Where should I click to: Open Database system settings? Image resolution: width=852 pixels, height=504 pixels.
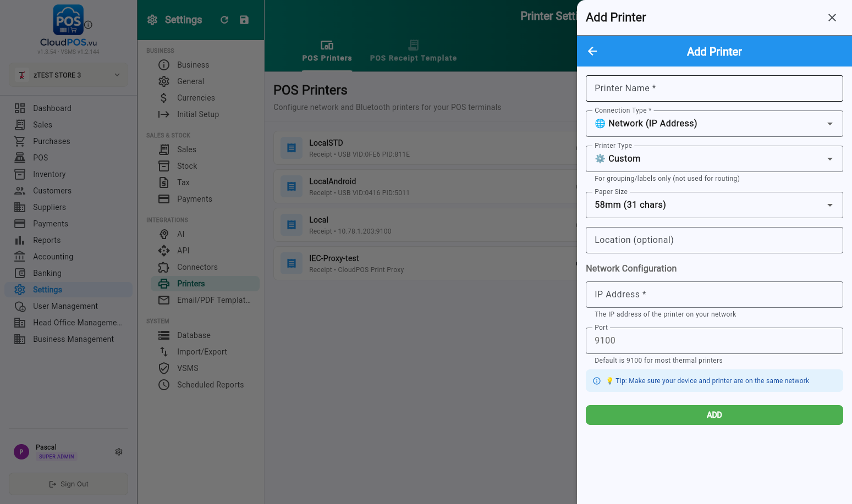[205, 335]
